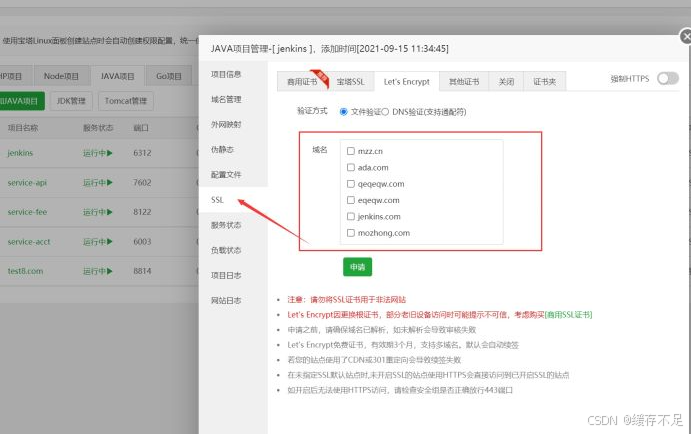Select 文件验证 radio option

(x=344, y=112)
